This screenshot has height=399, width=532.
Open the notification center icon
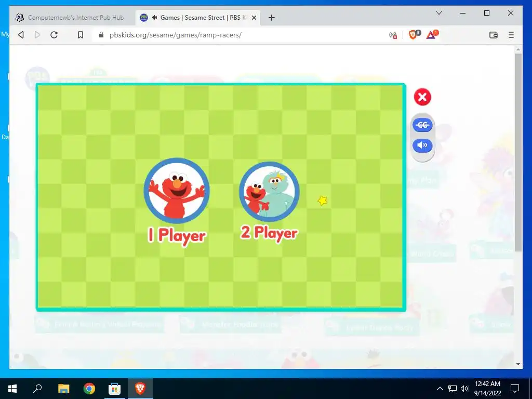point(515,389)
